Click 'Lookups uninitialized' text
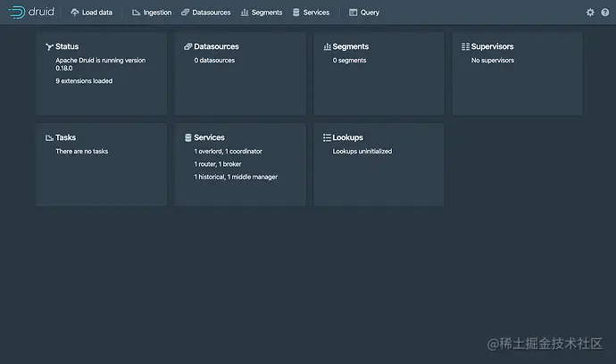 (362, 151)
